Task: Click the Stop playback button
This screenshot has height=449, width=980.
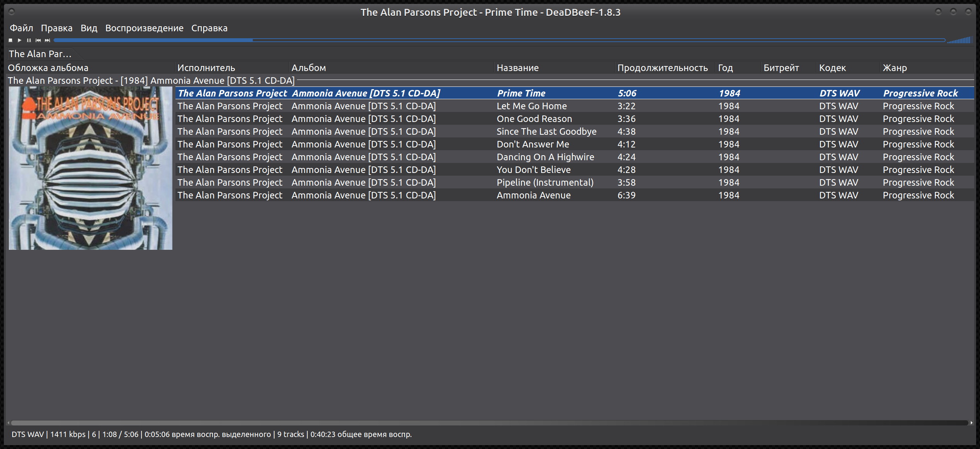Action: pyautogui.click(x=10, y=40)
